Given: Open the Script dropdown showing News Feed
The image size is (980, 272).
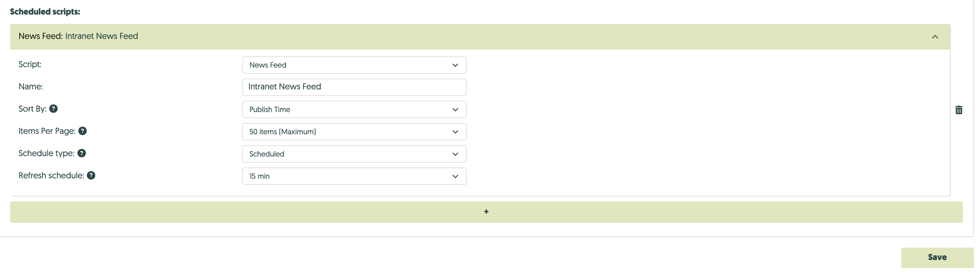Looking at the screenshot, I should [354, 65].
